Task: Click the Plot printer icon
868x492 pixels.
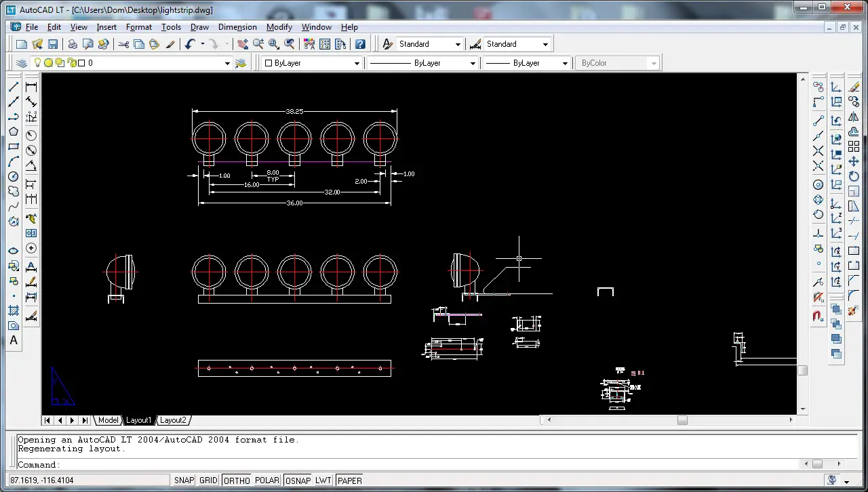Action: click(x=73, y=44)
